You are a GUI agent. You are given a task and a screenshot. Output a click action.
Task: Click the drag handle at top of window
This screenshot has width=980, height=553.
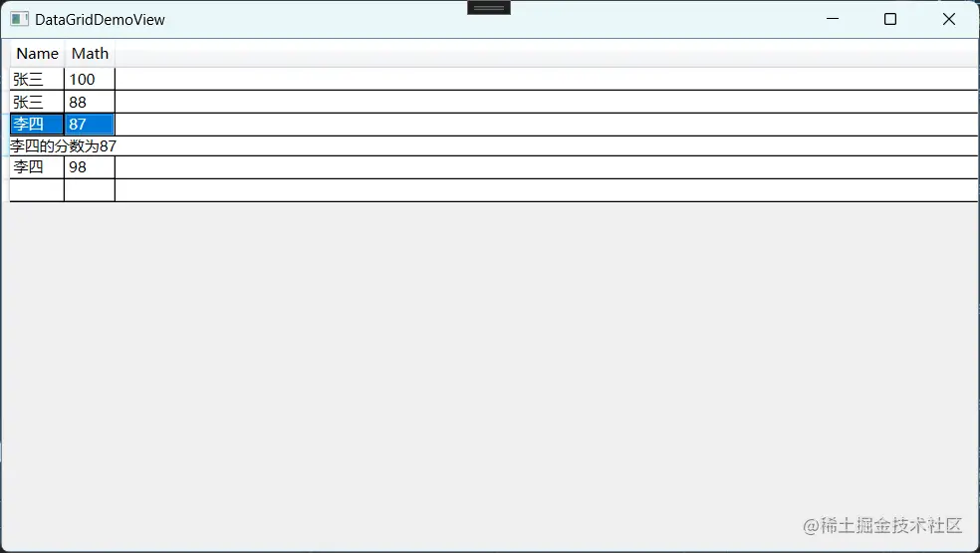[489, 8]
